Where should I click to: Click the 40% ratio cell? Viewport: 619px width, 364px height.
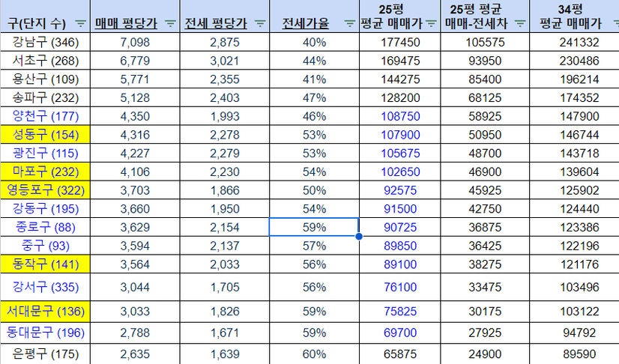314,42
